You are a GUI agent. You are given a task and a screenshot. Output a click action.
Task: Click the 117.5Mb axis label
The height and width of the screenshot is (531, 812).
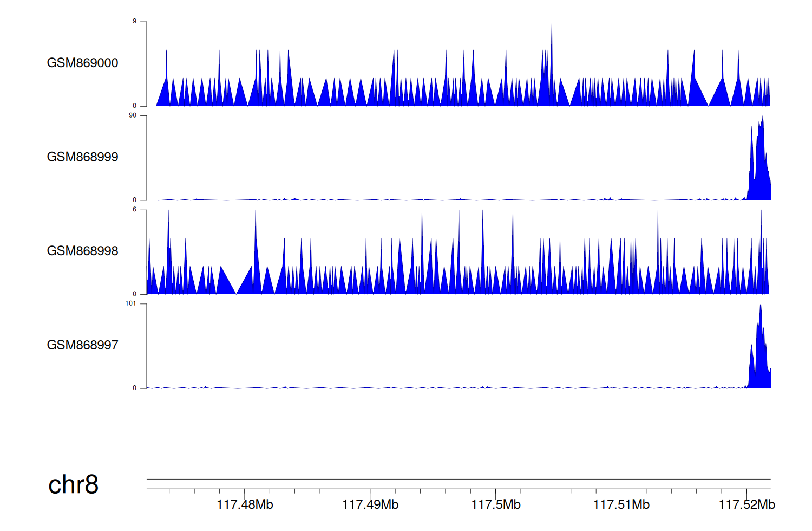coord(496,505)
